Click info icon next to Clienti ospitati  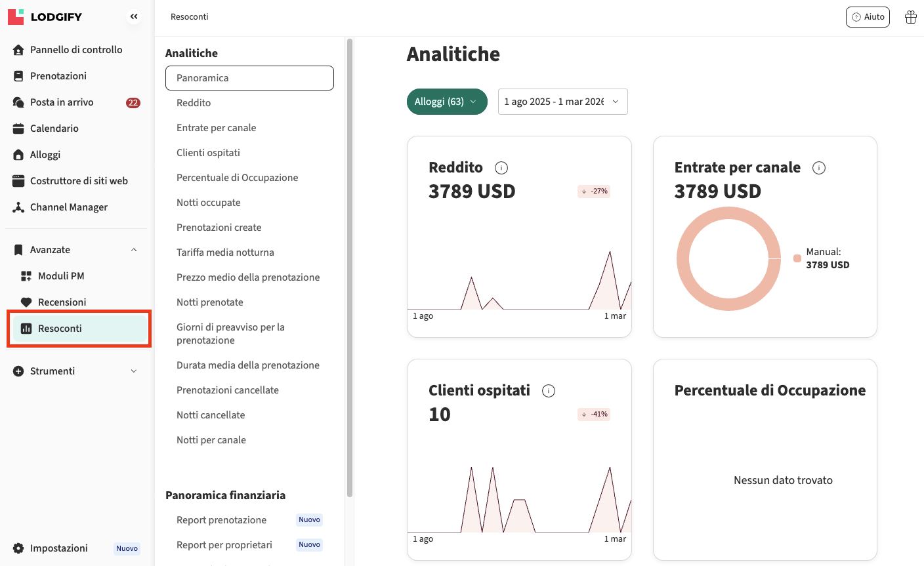coord(549,391)
